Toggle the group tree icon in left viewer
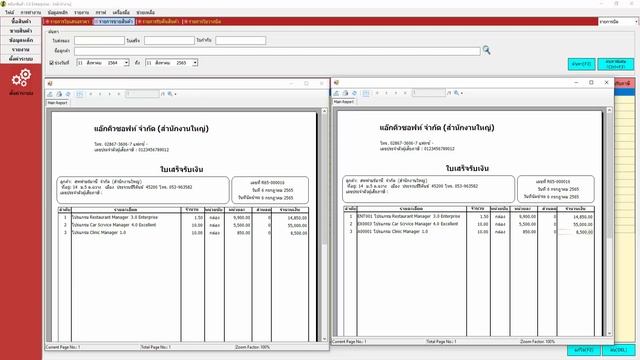 tap(79, 94)
